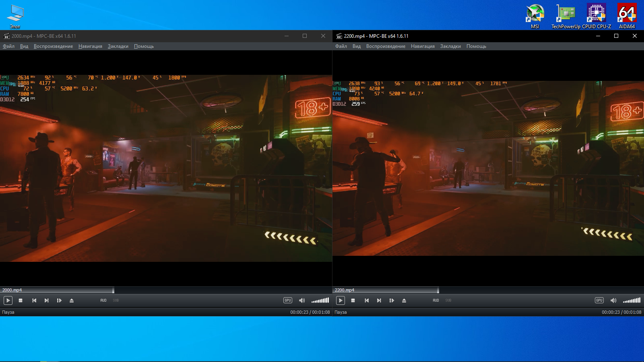Viewport: 644px width, 362px height.
Task: Click the seek bar of 2200.mp4
Action: 488,290
